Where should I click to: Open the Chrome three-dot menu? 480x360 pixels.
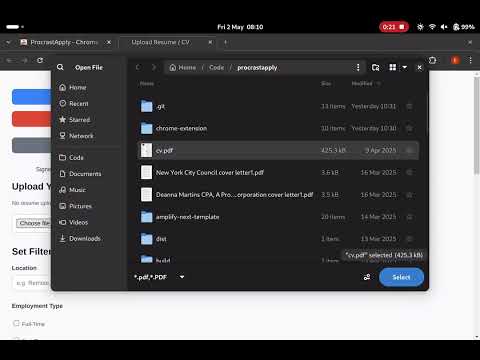[x=470, y=60]
